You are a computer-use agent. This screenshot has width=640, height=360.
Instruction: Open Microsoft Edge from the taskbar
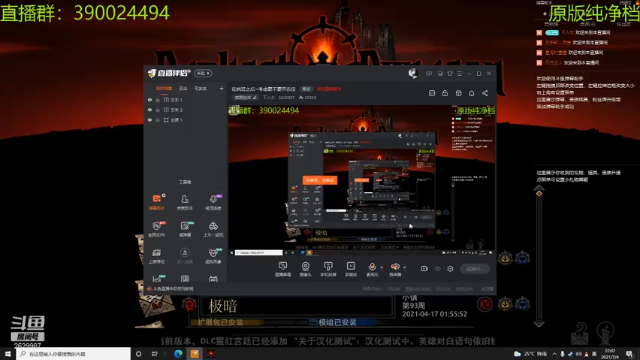[x=178, y=354]
